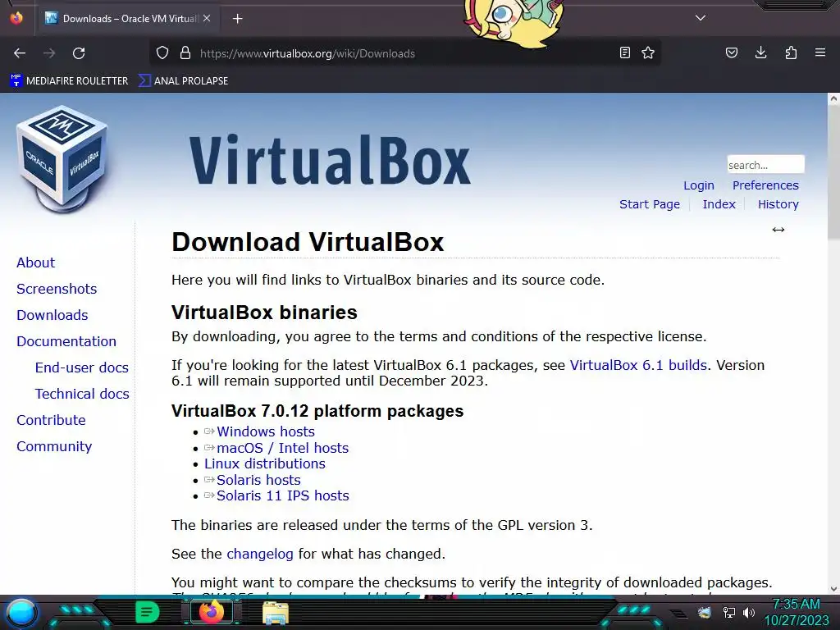Close the Downloads – Oracle VM VirtualBox tab
840x630 pixels.
click(207, 18)
